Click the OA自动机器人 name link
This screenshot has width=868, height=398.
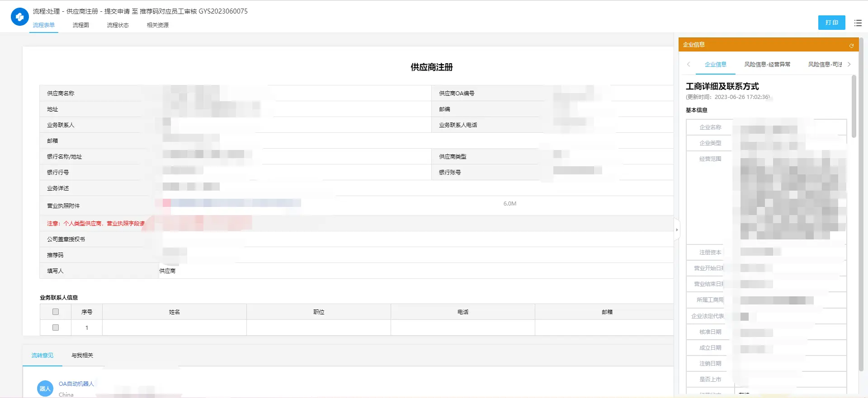76,384
